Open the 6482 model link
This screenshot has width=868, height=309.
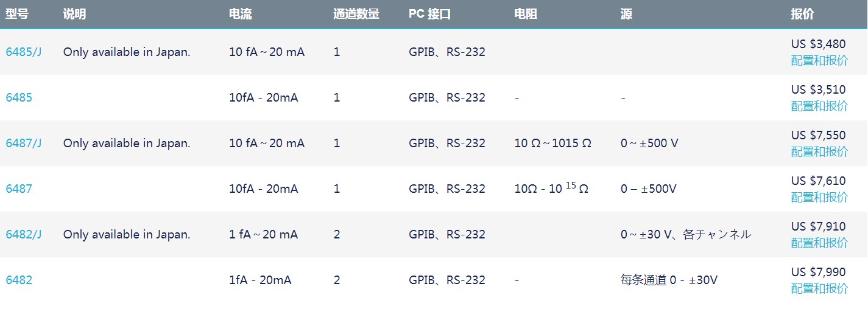(x=19, y=280)
